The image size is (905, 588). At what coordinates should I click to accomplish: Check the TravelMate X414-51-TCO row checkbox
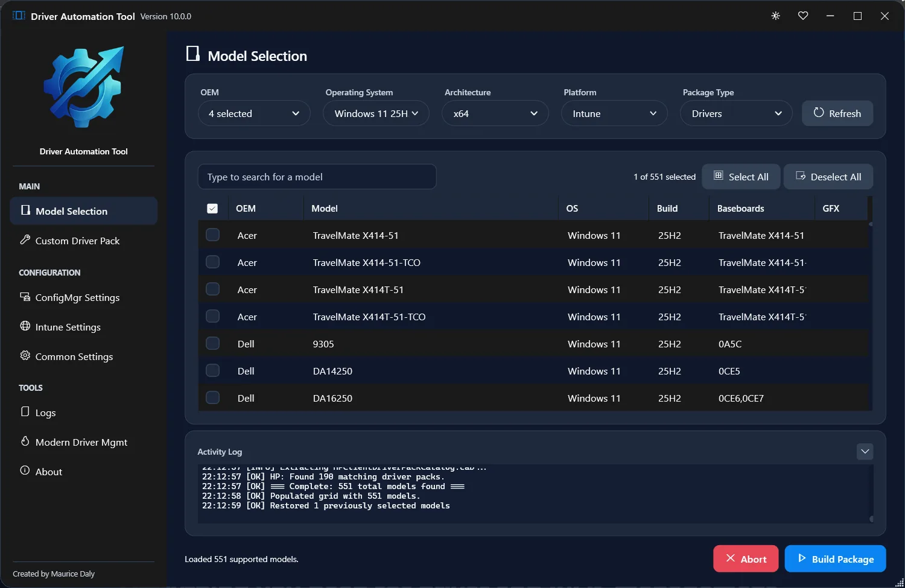(212, 262)
